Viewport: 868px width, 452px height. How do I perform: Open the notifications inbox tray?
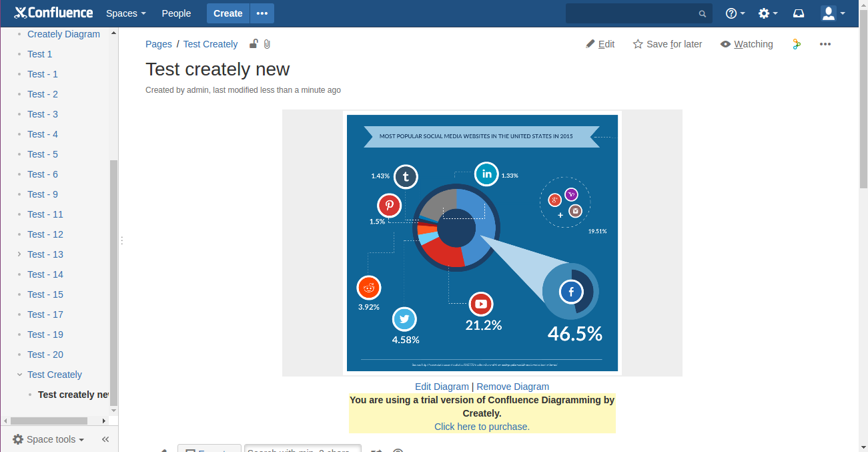(799, 13)
